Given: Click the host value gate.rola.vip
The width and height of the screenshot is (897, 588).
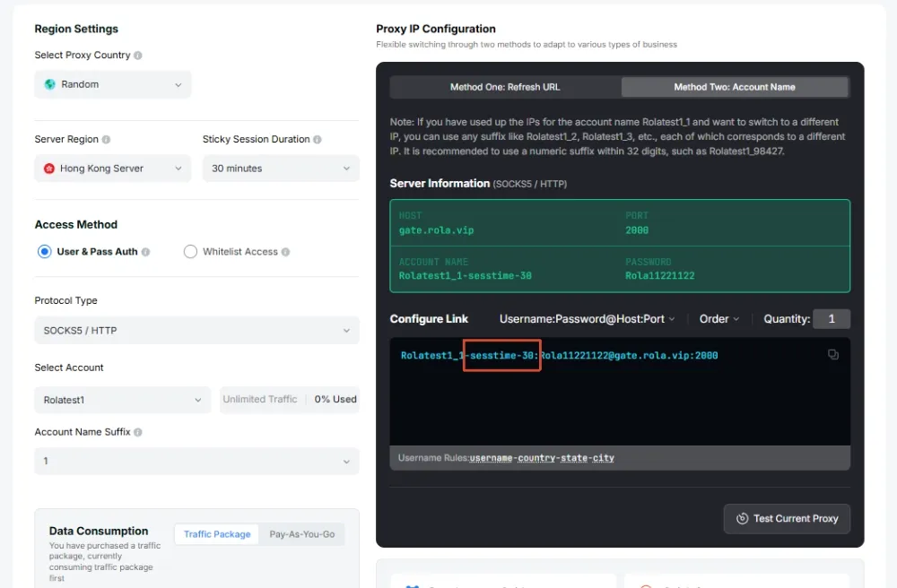Looking at the screenshot, I should click(x=437, y=230).
